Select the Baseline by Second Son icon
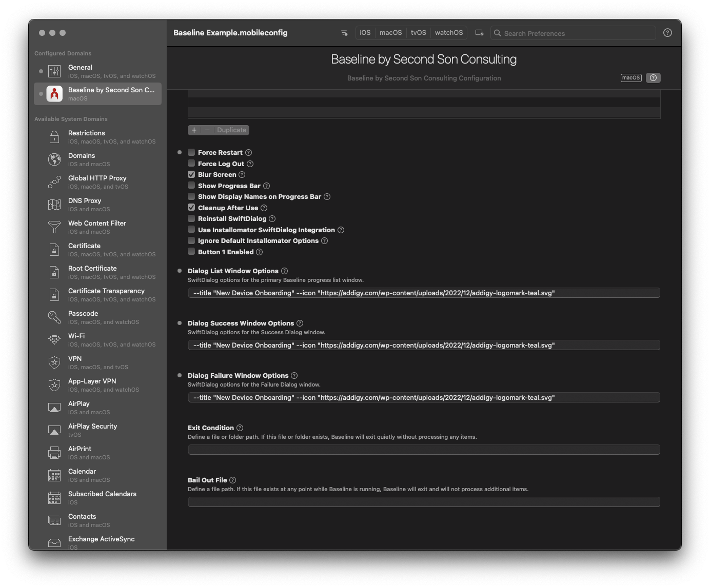 coord(54,94)
